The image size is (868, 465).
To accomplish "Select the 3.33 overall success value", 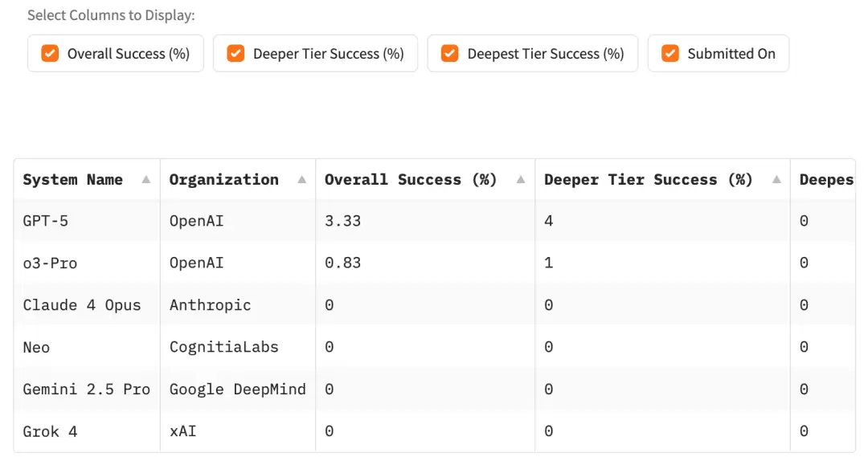I will (x=342, y=221).
